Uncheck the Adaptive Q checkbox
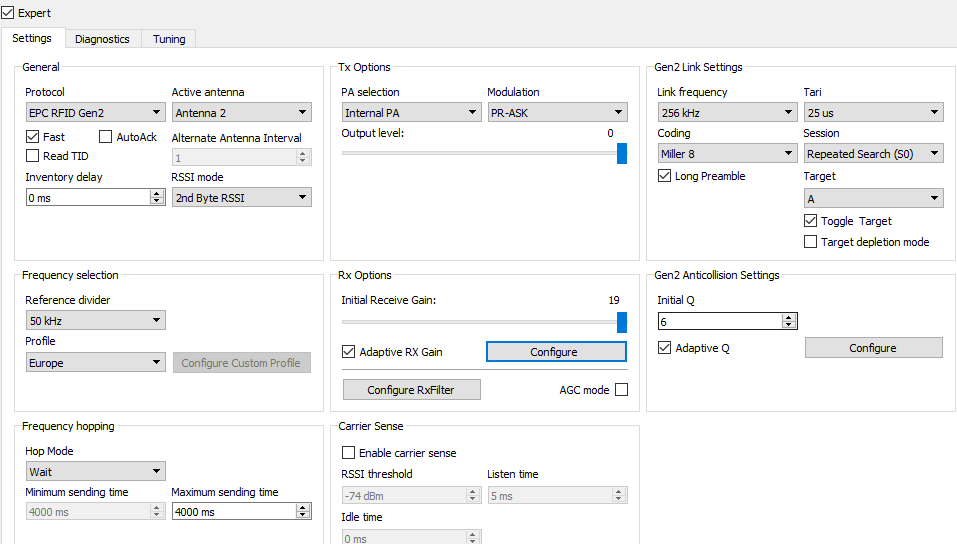The height and width of the screenshot is (544, 957). 665,347
